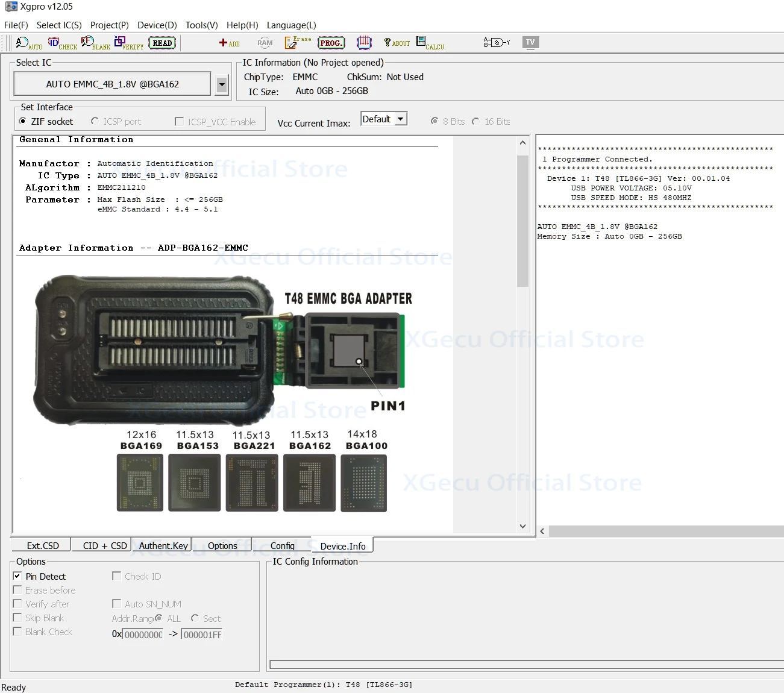
Task: Click the end address field 000001FF
Action: (x=202, y=635)
